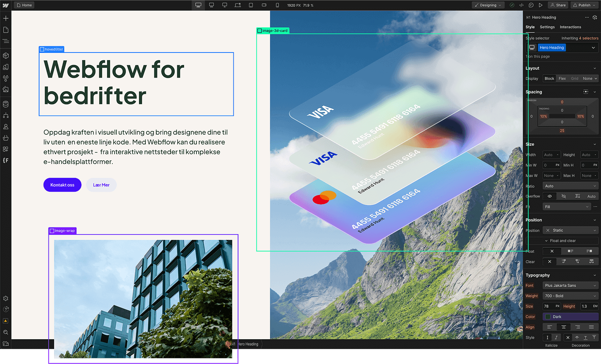
Task: Open the Navigator layers icon
Action: 6,41
